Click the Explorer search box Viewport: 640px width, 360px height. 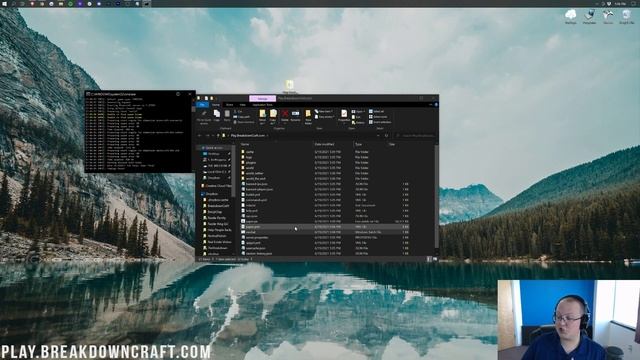coord(415,136)
